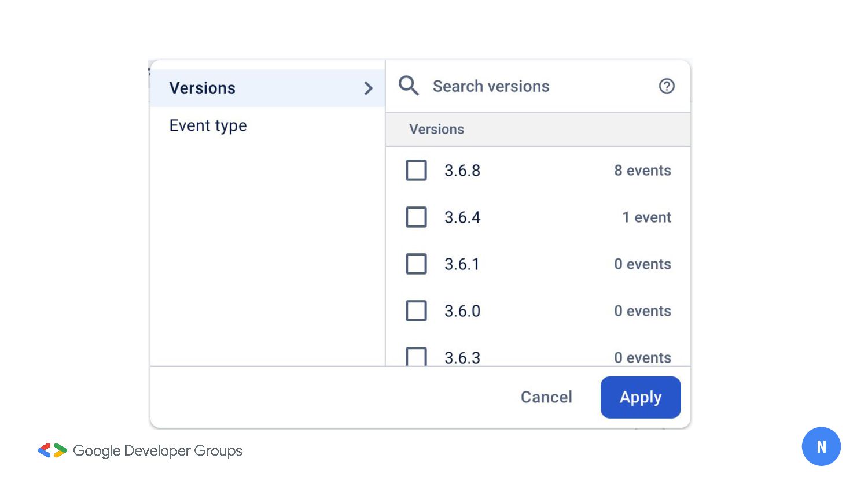
Task: Expand the Versions chevron arrow
Action: point(368,88)
